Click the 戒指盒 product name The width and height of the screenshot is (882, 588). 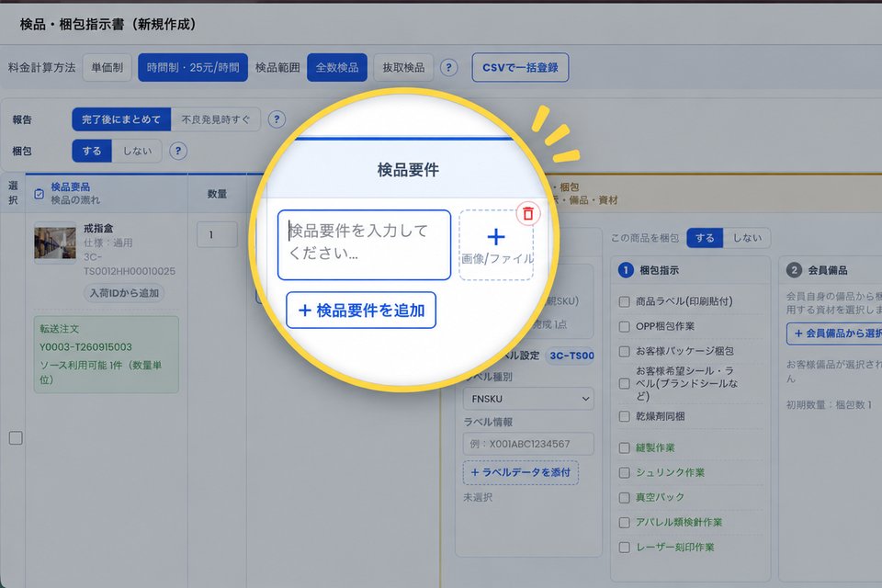98,228
